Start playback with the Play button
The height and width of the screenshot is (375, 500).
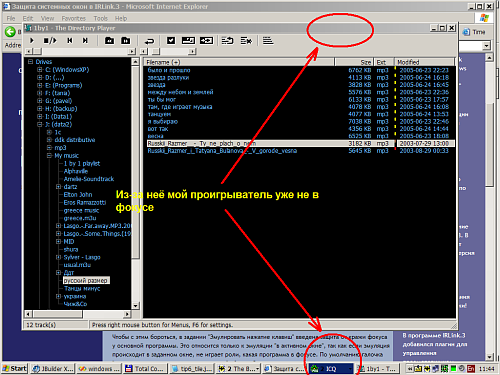tap(32, 40)
